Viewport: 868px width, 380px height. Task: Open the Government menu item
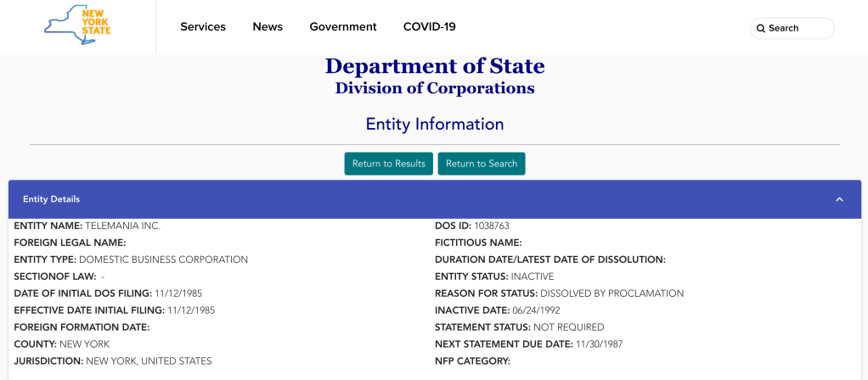pos(343,27)
